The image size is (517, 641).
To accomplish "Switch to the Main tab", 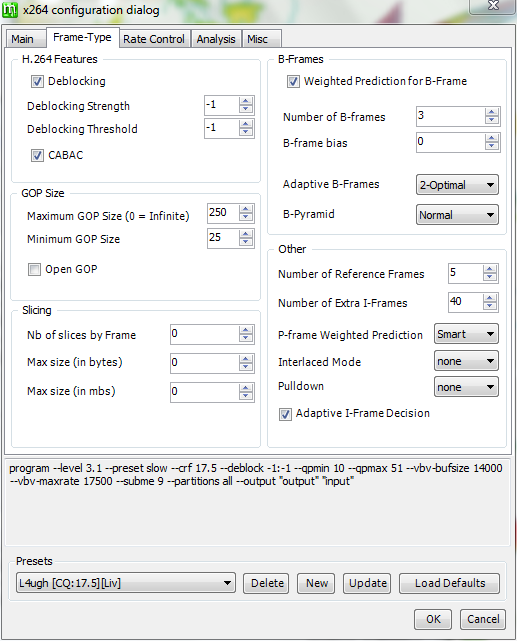I will click(26, 39).
